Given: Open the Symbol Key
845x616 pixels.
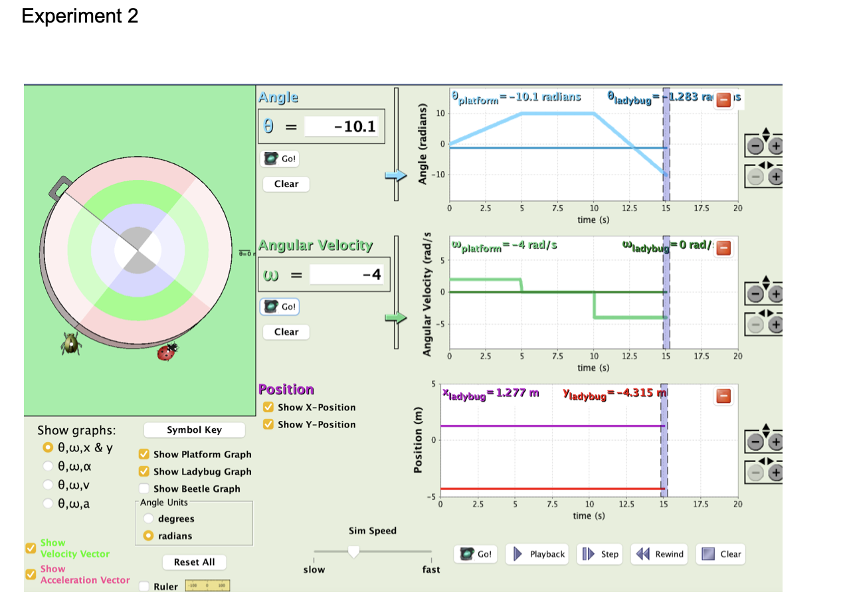Looking at the screenshot, I should tap(194, 429).
